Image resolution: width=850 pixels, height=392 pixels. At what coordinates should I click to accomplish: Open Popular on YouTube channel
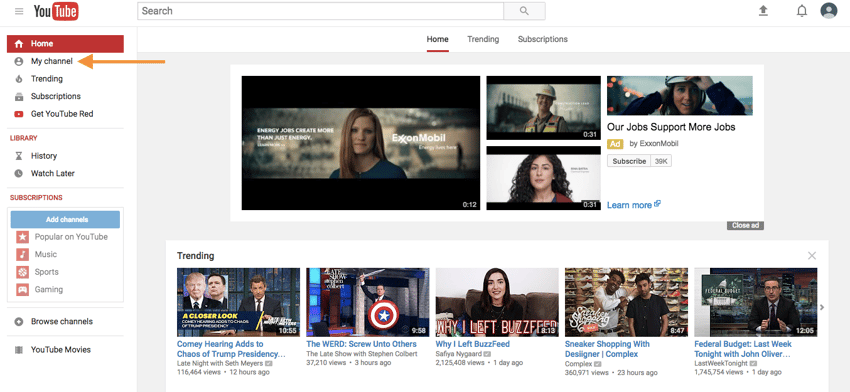pyautogui.click(x=71, y=237)
